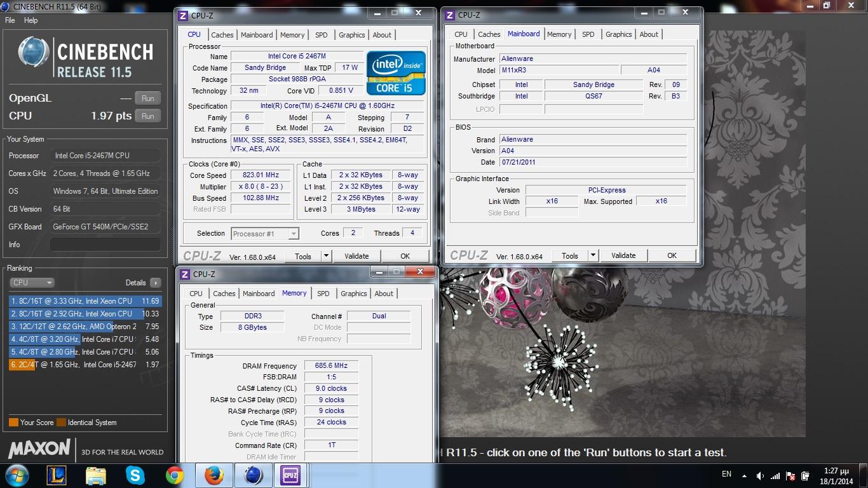Viewport: 868px width, 488px height.
Task: Open League of Legends taskbar icon
Action: (x=57, y=475)
